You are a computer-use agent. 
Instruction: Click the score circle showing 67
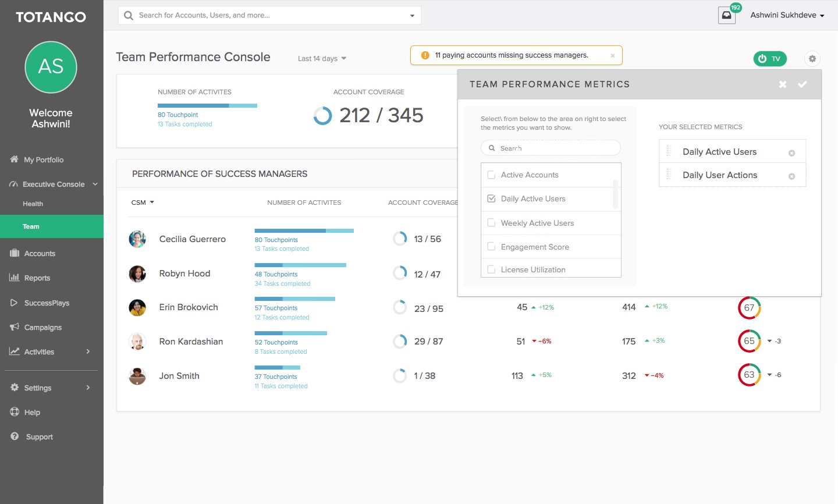point(750,308)
